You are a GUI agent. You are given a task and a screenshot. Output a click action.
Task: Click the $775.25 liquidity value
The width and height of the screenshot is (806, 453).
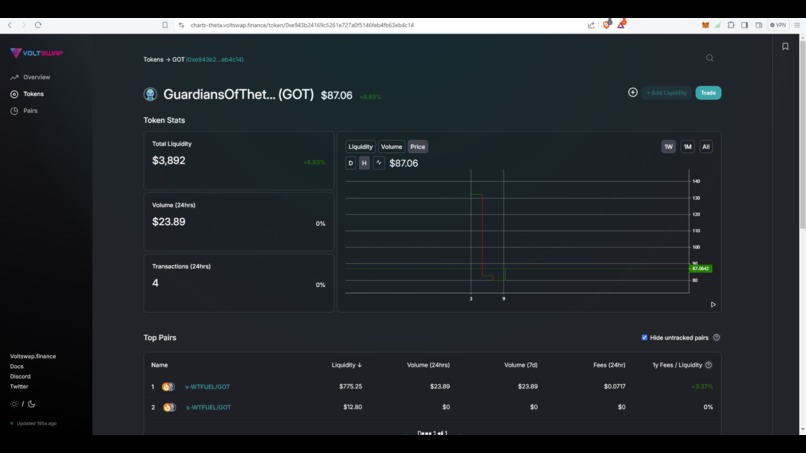coord(351,387)
